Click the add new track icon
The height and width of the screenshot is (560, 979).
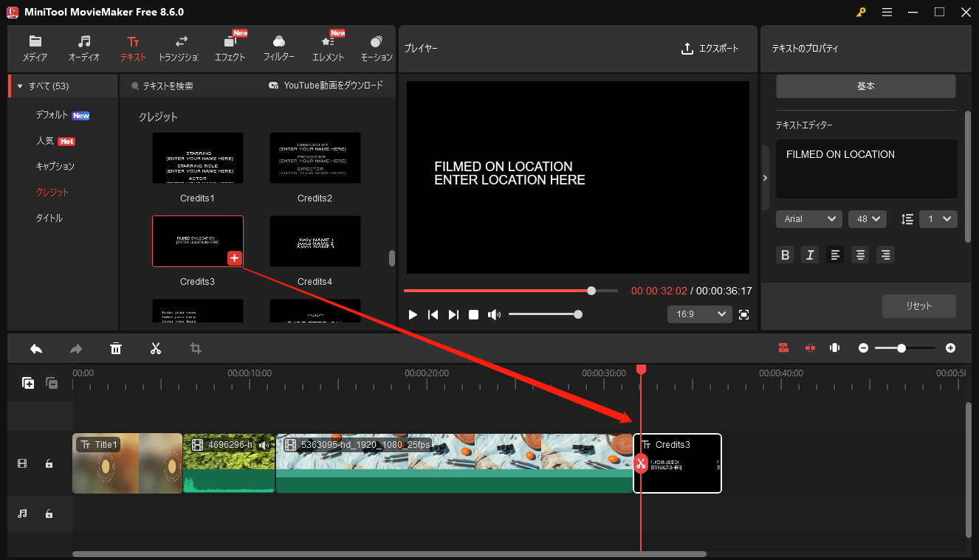pyautogui.click(x=27, y=383)
